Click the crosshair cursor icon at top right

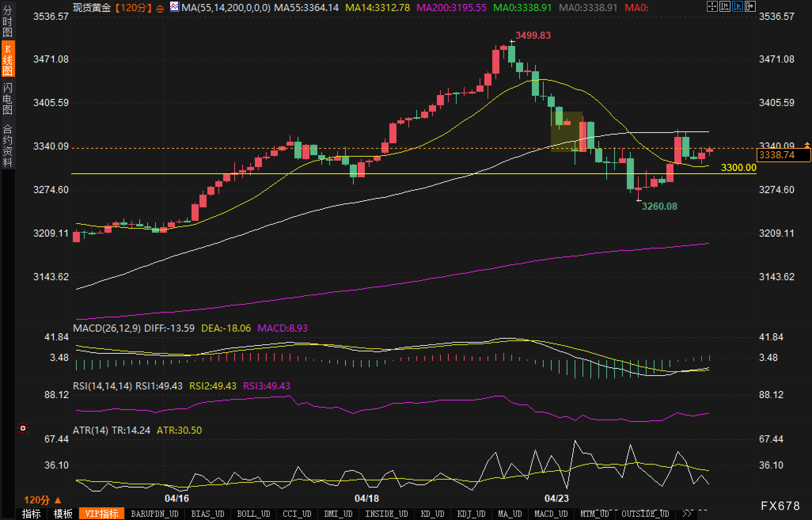click(712, 6)
